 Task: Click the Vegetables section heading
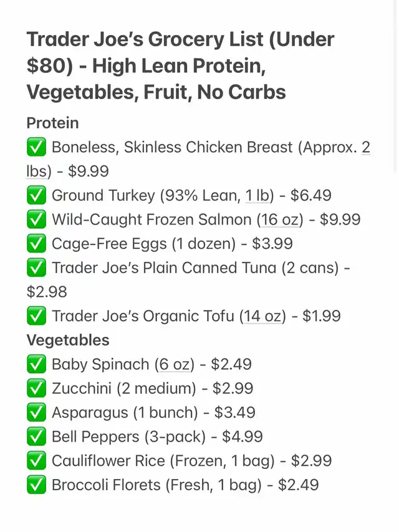(x=68, y=341)
